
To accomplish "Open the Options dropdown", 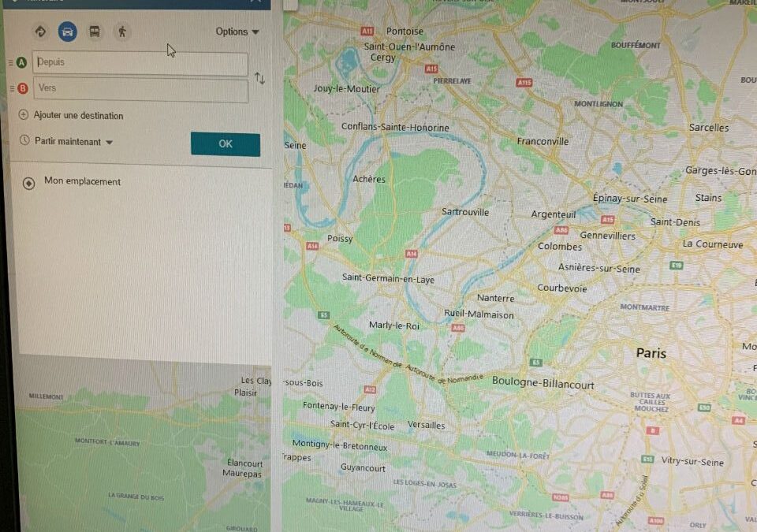I will pos(237,32).
